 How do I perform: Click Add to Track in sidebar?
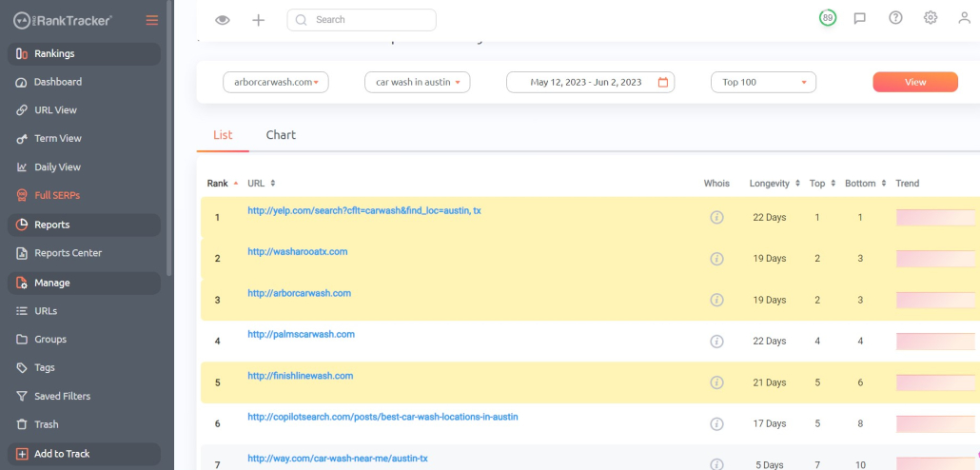[x=84, y=455]
